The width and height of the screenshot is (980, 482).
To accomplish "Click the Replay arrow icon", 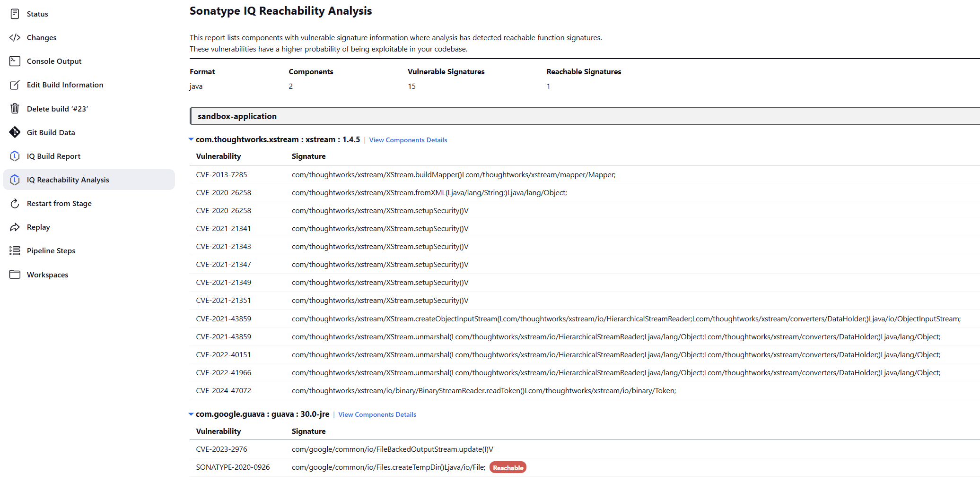I will point(15,227).
